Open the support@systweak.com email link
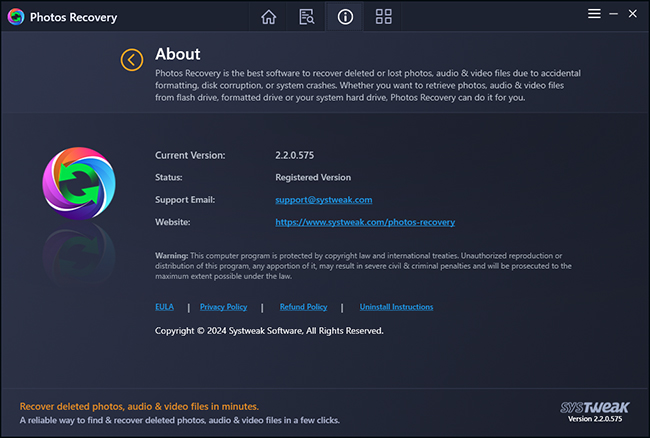Image resolution: width=650 pixels, height=438 pixels. (x=309, y=200)
